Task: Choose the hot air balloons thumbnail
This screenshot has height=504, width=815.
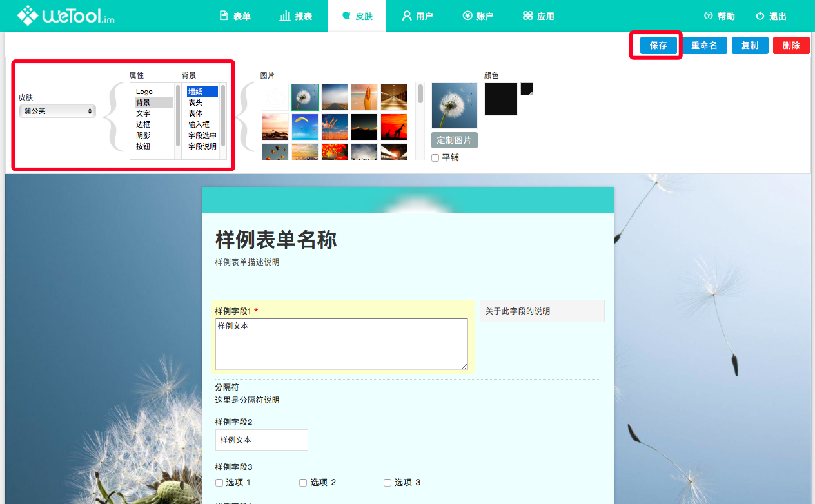Action: [275, 152]
